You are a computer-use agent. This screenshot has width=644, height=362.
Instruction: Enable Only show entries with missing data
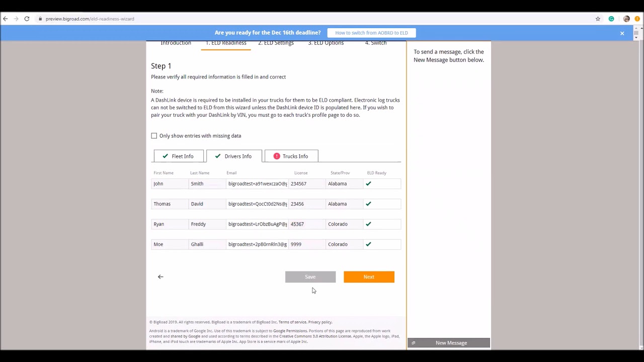(x=154, y=136)
